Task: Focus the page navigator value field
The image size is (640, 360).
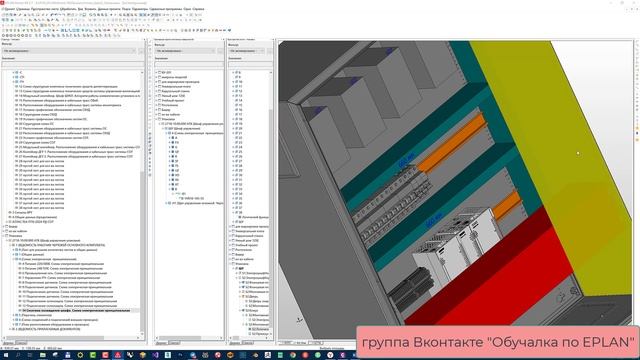Action: (73, 64)
